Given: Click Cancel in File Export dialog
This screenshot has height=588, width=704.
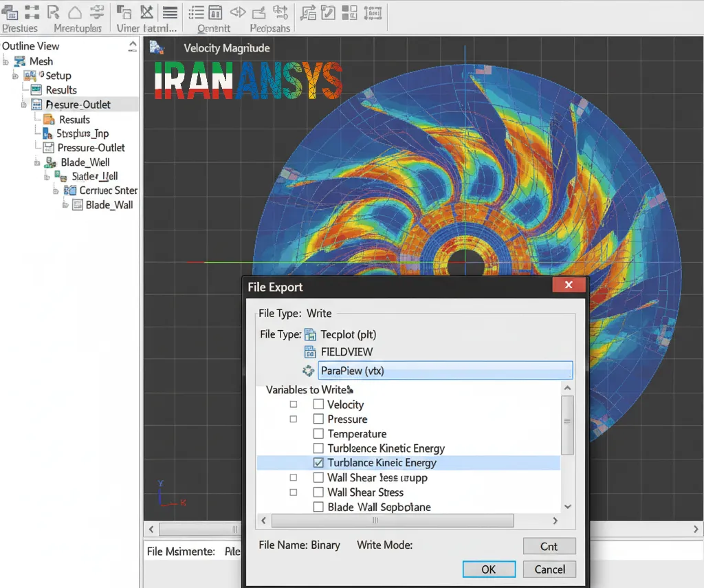Looking at the screenshot, I should pos(549,569).
